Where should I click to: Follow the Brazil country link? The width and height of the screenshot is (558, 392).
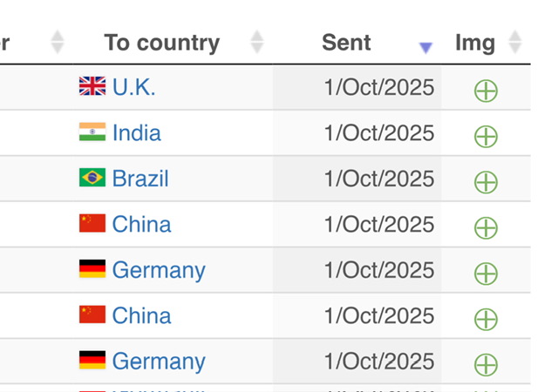140,179
